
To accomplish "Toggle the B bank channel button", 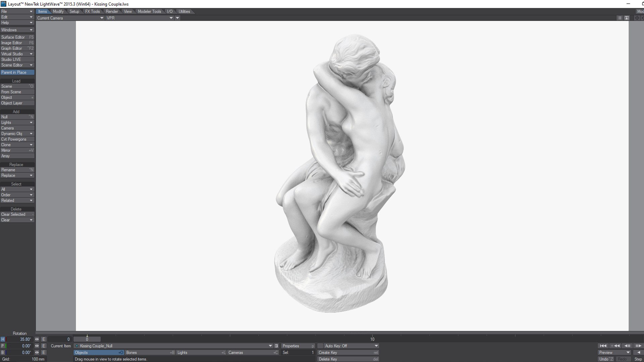I will [x=3, y=353].
